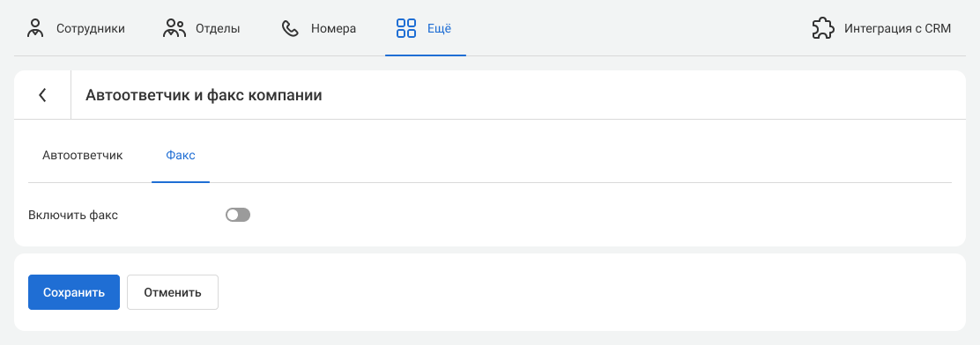Switch to the Автоответчик tab
The height and width of the screenshot is (345, 980).
[83, 156]
